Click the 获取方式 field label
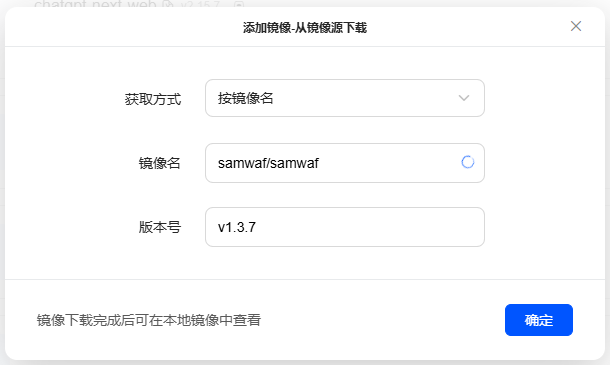Screen dimensions: 610x365 [153, 99]
